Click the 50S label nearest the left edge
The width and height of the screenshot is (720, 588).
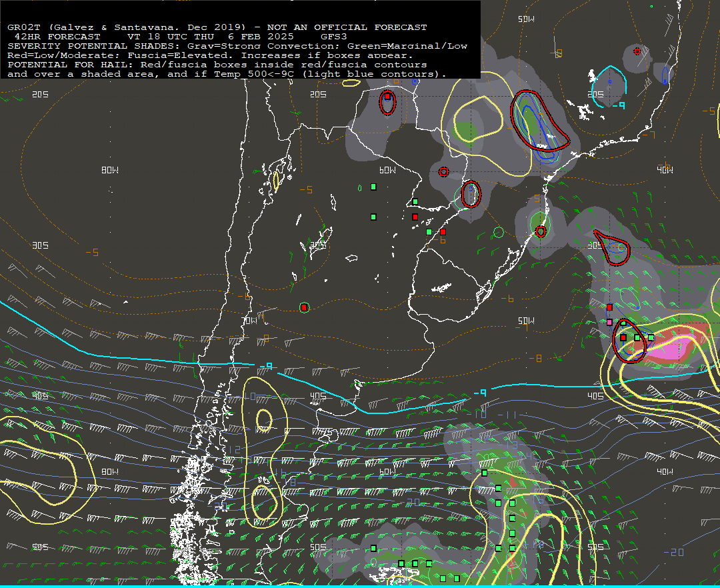click(41, 547)
